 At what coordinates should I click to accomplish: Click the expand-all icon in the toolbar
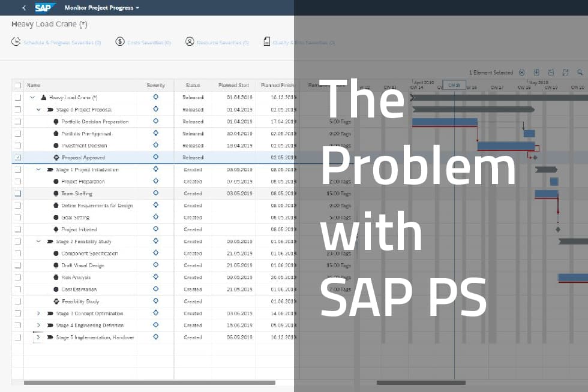tap(536, 72)
